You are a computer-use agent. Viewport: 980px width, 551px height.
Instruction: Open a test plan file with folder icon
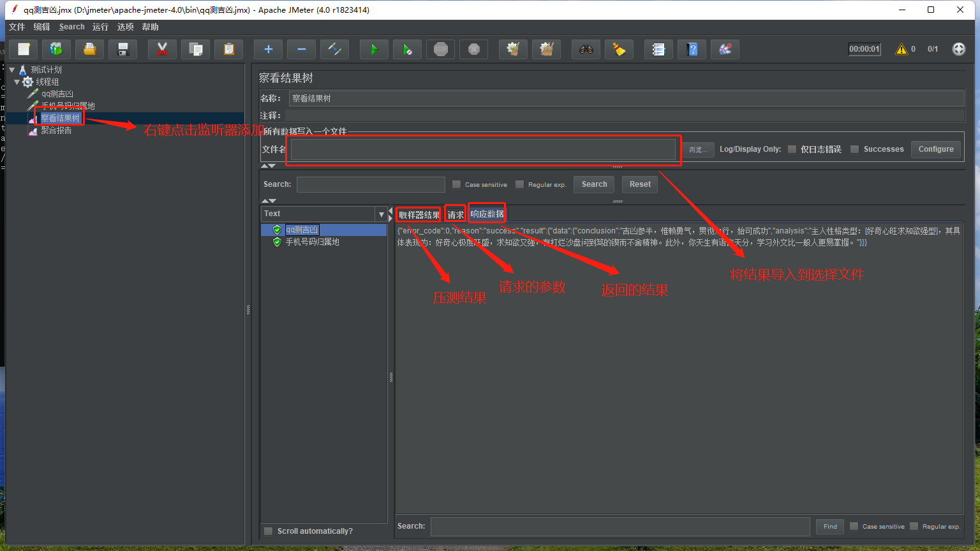coord(90,49)
